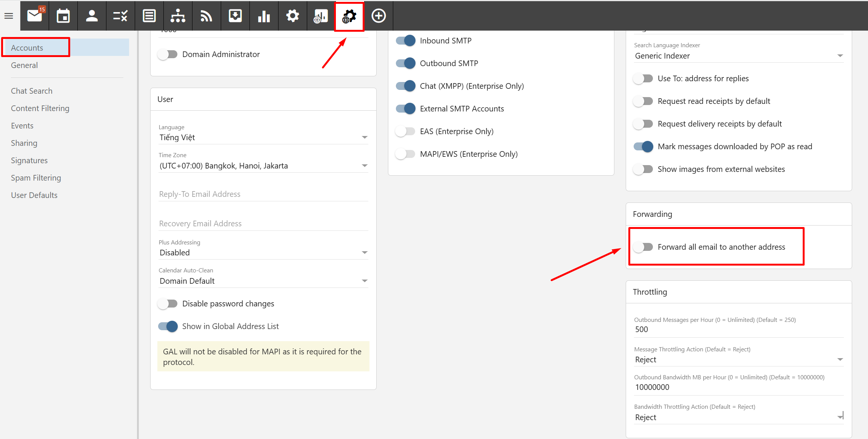The image size is (868, 439).
Task: Open the Tasks checklist icon
Action: tap(120, 16)
